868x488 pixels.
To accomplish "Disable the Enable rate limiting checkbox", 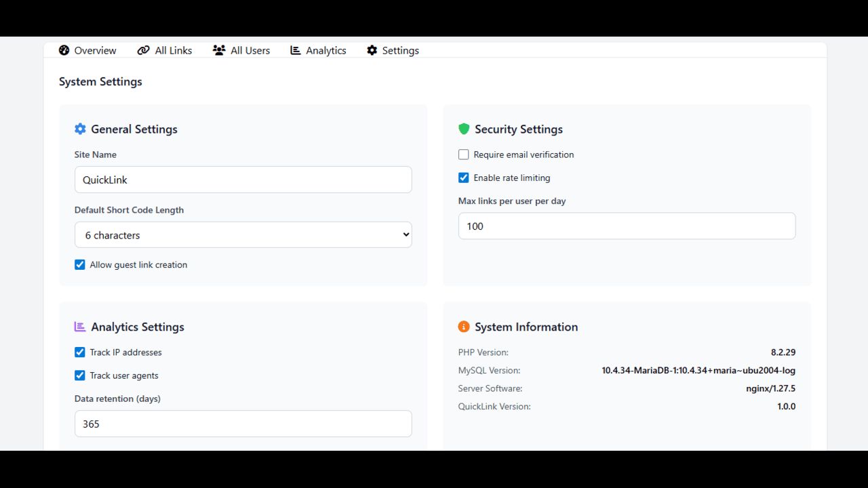I will [464, 178].
